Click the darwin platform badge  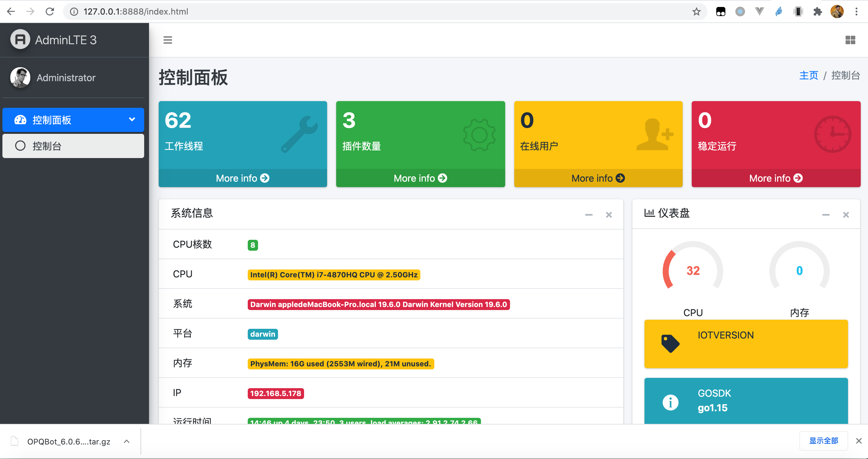263,334
